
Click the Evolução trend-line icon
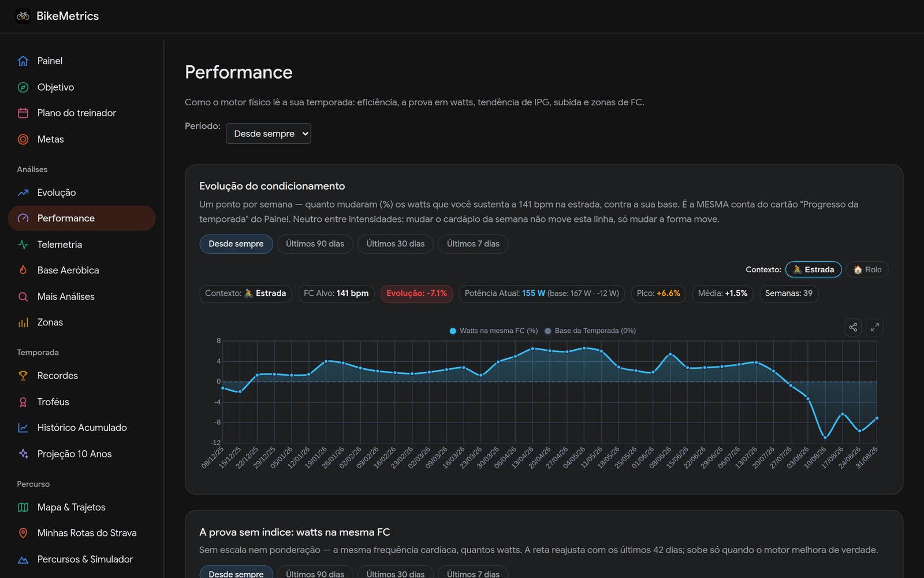pos(23,192)
